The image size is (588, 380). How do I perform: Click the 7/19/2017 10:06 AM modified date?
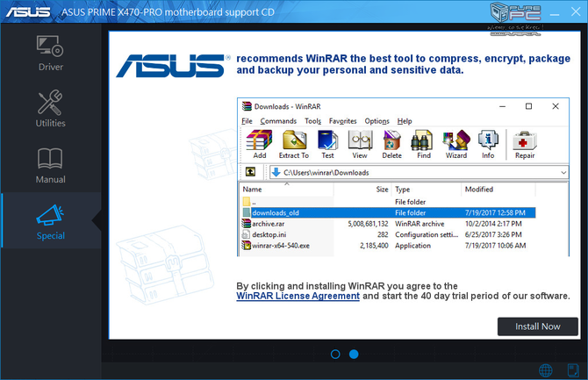[495, 246]
